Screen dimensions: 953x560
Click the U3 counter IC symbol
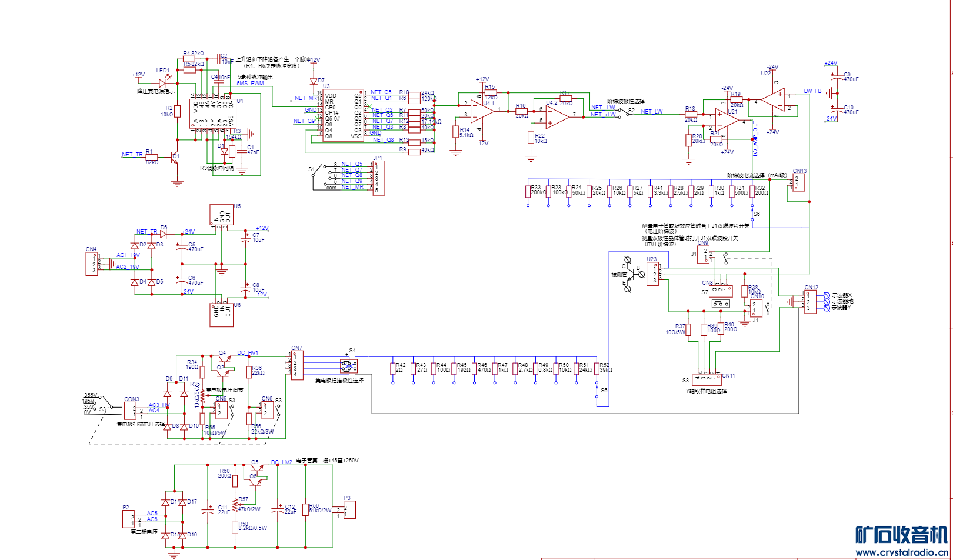pos(344,115)
